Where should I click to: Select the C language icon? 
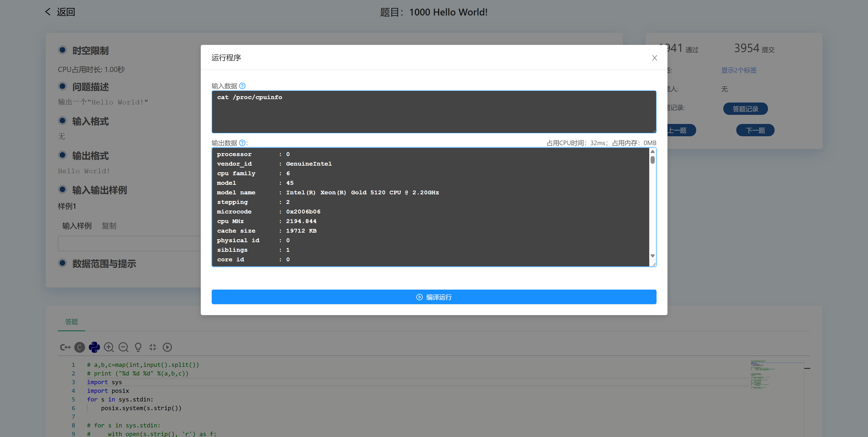tap(80, 347)
